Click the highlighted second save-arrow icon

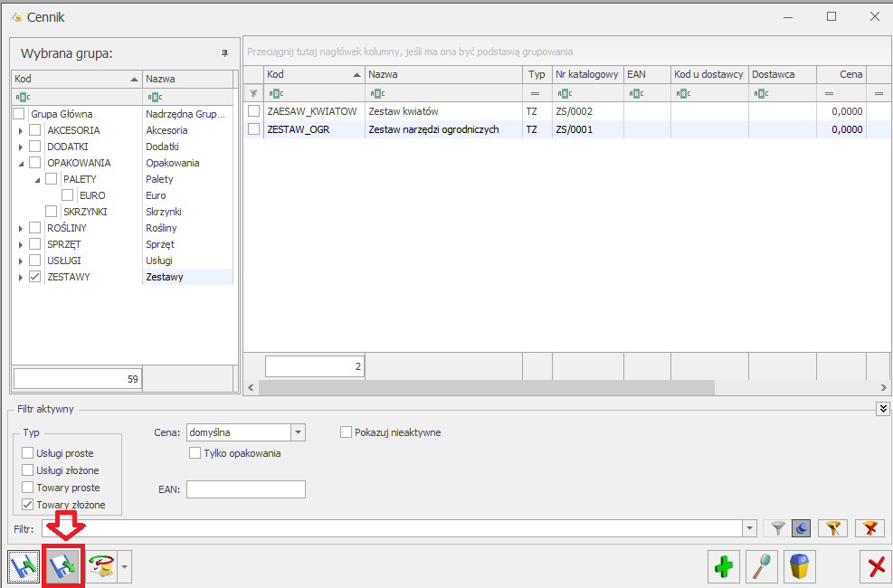tap(64, 567)
